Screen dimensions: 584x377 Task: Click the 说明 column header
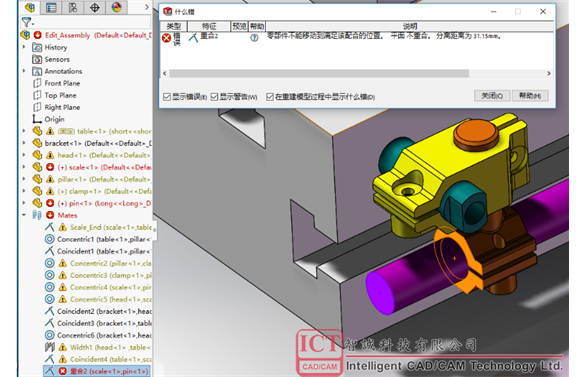click(410, 26)
